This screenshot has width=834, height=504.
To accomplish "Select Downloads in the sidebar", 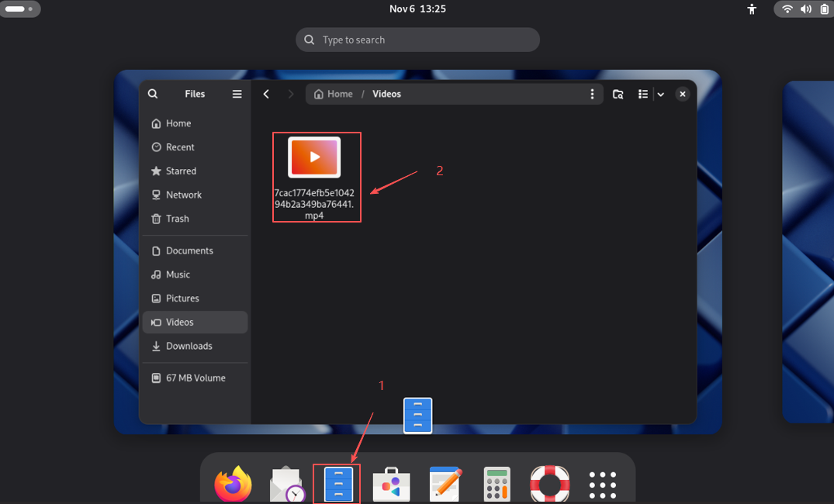I will coord(189,346).
